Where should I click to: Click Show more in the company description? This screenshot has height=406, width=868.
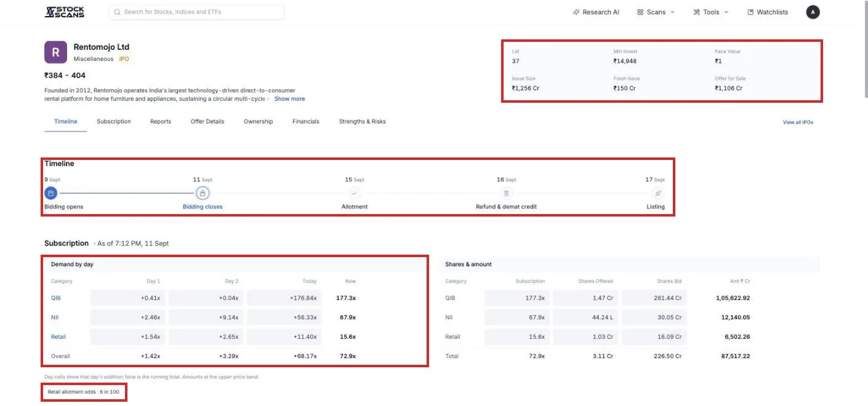point(289,98)
